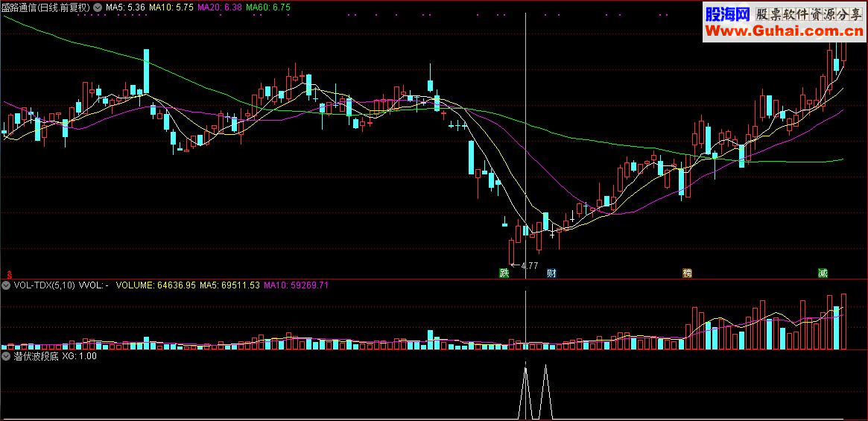Screen dimensions: 868x421
Task: Click the second XG signal spike peak
Action: [546, 366]
